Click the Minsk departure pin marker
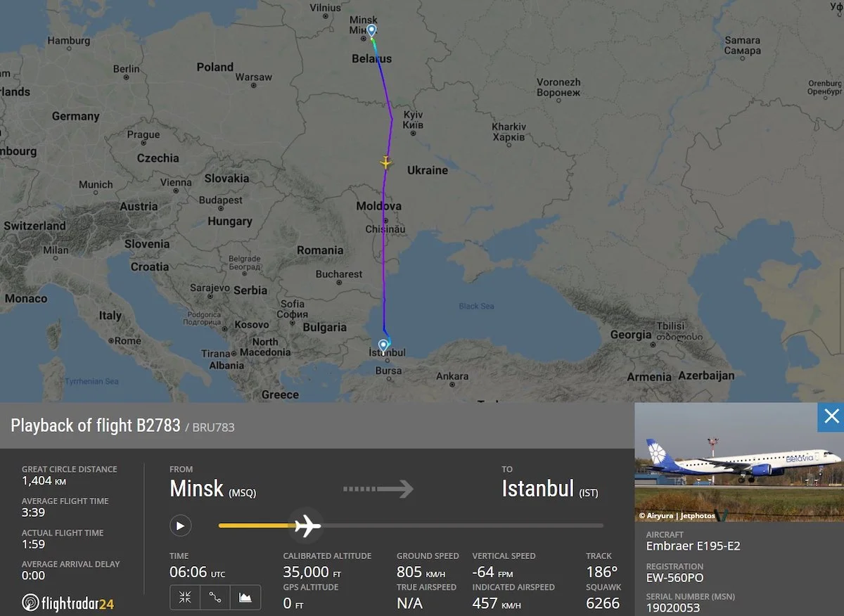Image resolution: width=844 pixels, height=616 pixels. 371,30
